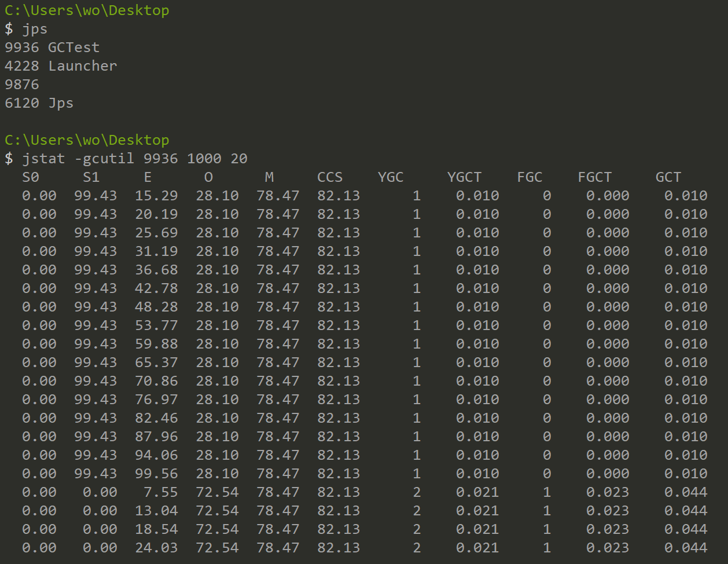Image resolution: width=728 pixels, height=564 pixels.
Task: Click the GCT column header
Action: (x=668, y=177)
